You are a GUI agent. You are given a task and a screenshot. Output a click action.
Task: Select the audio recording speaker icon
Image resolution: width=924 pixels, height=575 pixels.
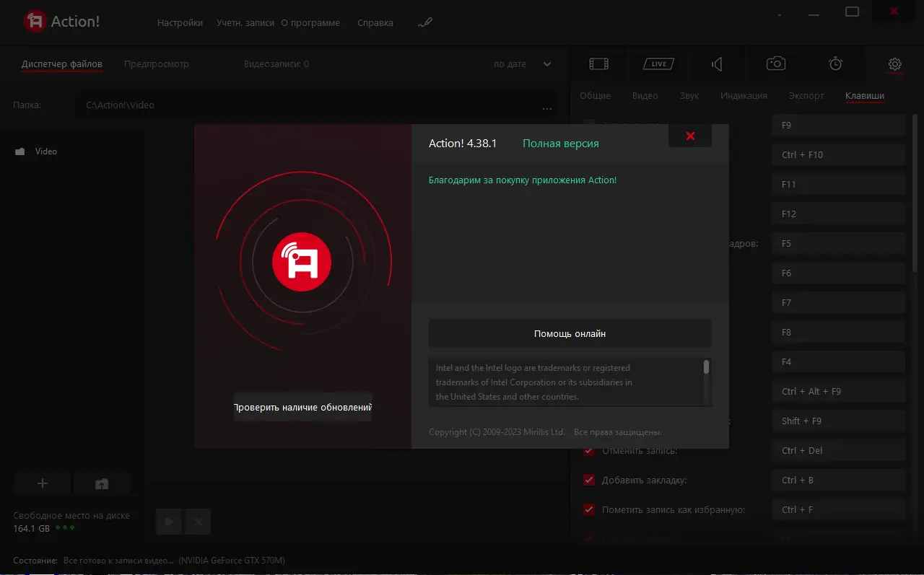tap(717, 64)
